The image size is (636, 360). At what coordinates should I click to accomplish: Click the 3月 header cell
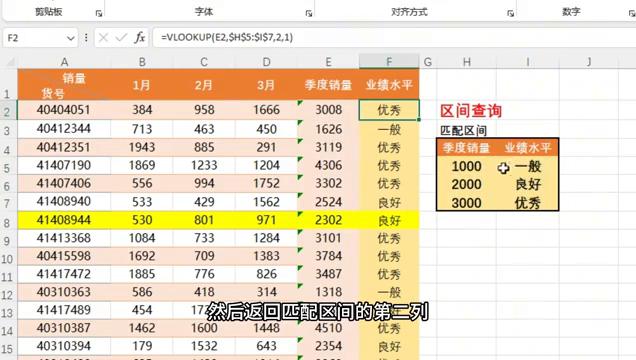coord(266,85)
